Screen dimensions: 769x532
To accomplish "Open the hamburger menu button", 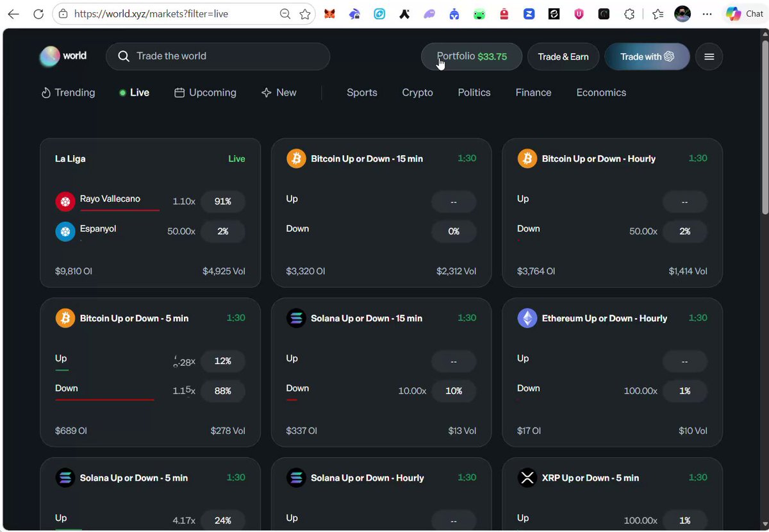I will pos(709,56).
